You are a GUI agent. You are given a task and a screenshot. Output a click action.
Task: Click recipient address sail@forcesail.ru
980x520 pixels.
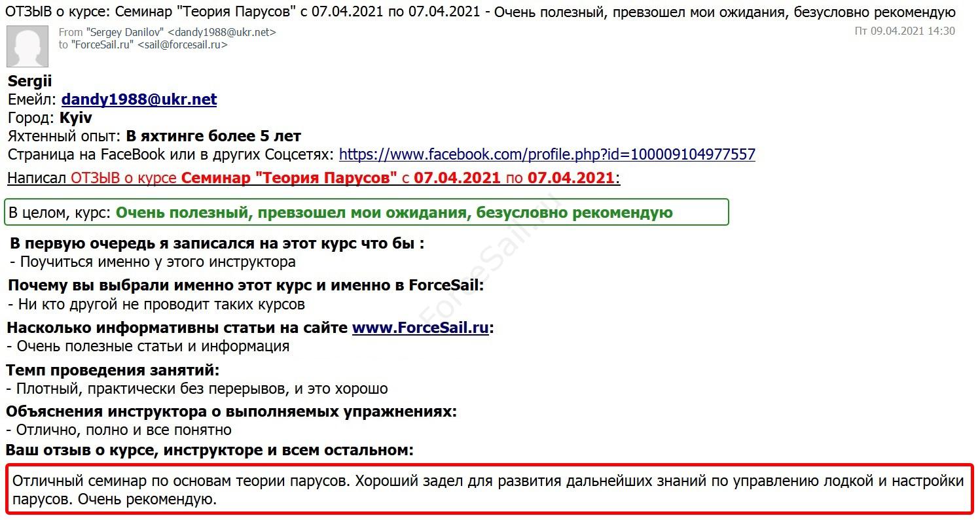[x=185, y=44]
